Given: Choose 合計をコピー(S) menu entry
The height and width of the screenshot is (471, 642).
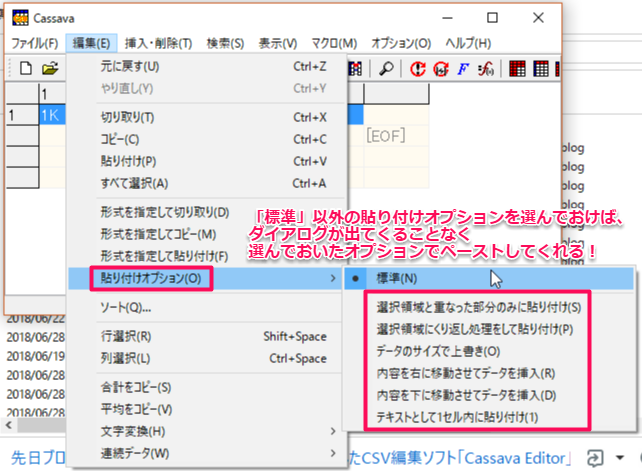Looking at the screenshot, I should click(207, 387).
